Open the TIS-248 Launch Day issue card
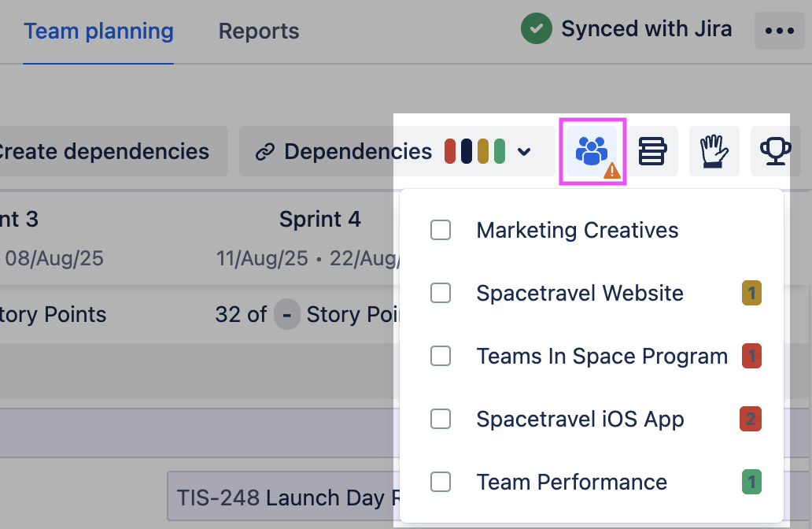 pos(283,498)
